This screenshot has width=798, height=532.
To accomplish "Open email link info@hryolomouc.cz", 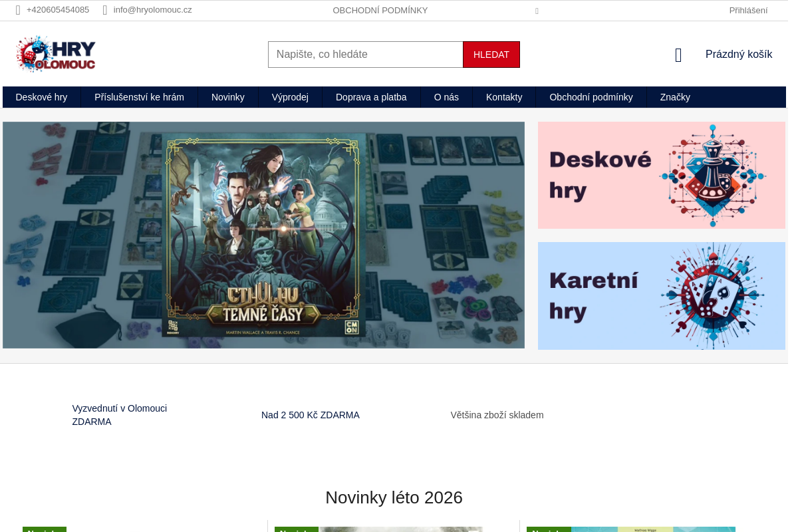I will [x=153, y=10].
